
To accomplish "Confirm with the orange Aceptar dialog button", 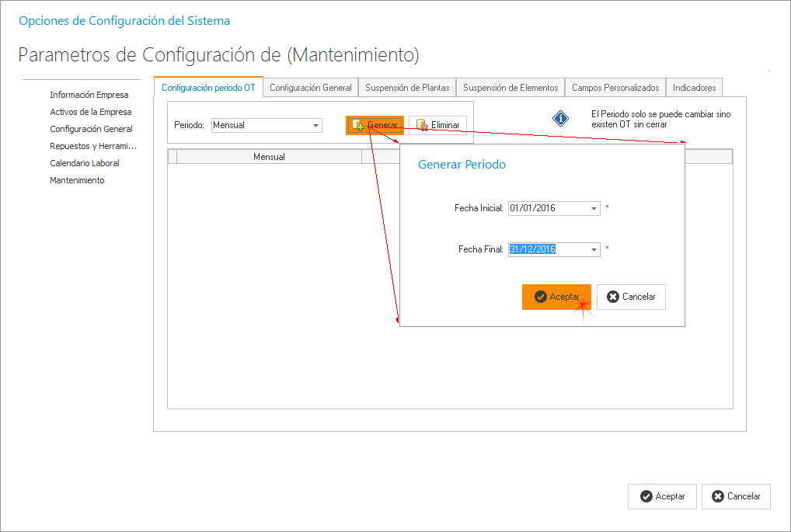I will click(556, 297).
